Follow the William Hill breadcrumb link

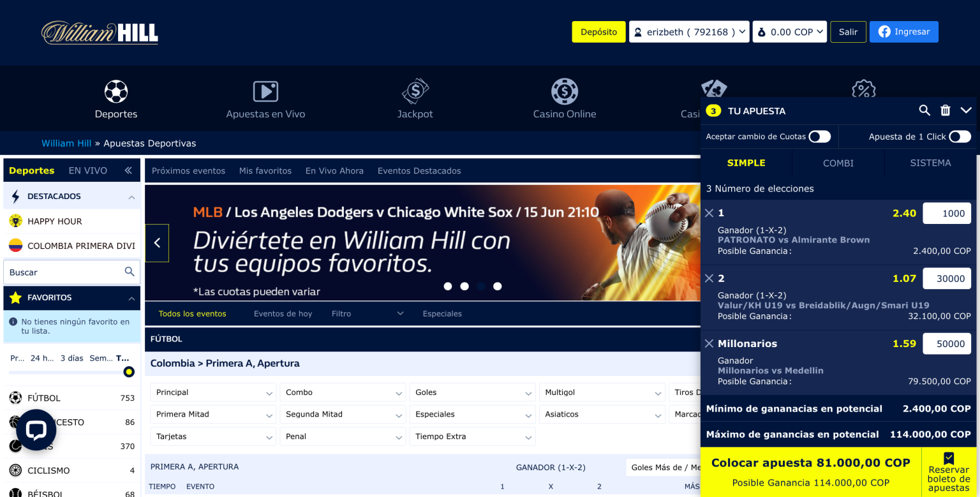coord(66,144)
